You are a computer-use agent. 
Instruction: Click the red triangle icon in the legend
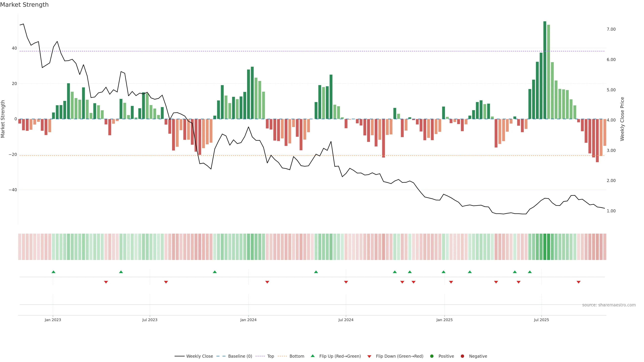pos(369,356)
